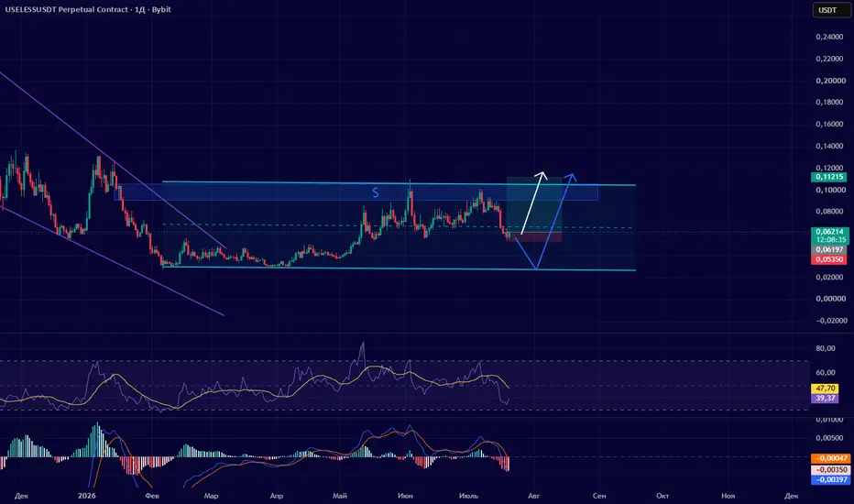Select the yellow RSI average value 47,70
This screenshot has width=854, height=504.
[x=825, y=389]
